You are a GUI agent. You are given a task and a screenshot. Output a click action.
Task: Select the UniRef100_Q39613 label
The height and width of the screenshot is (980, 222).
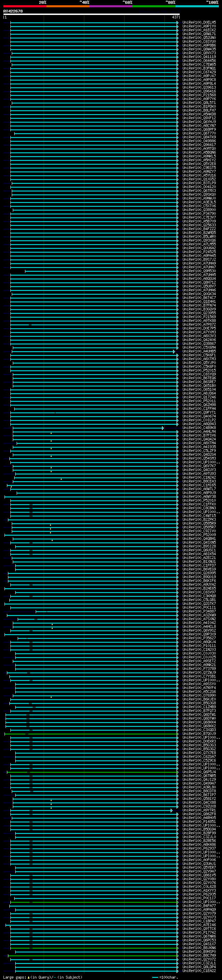[199, 88]
